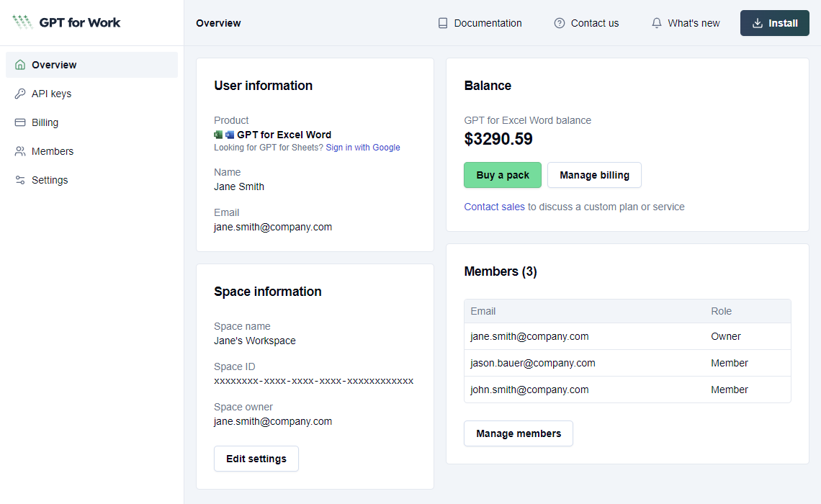
Task: Click the Owner role cell
Action: pyautogui.click(x=726, y=336)
